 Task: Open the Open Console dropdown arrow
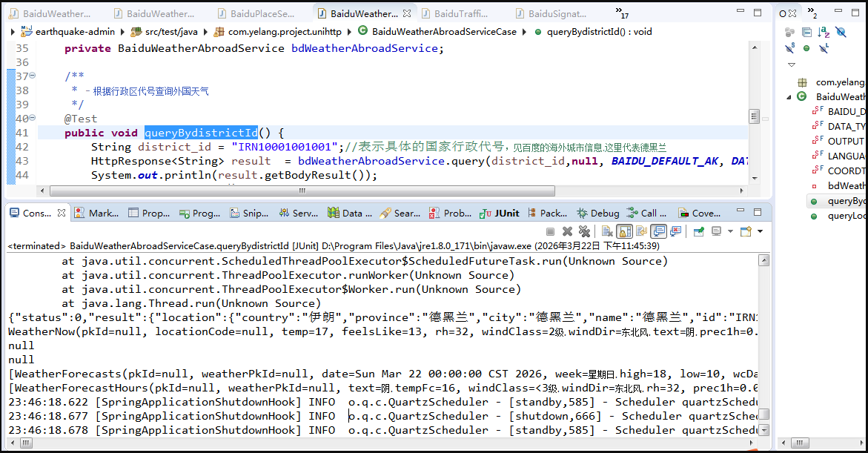pos(760,231)
